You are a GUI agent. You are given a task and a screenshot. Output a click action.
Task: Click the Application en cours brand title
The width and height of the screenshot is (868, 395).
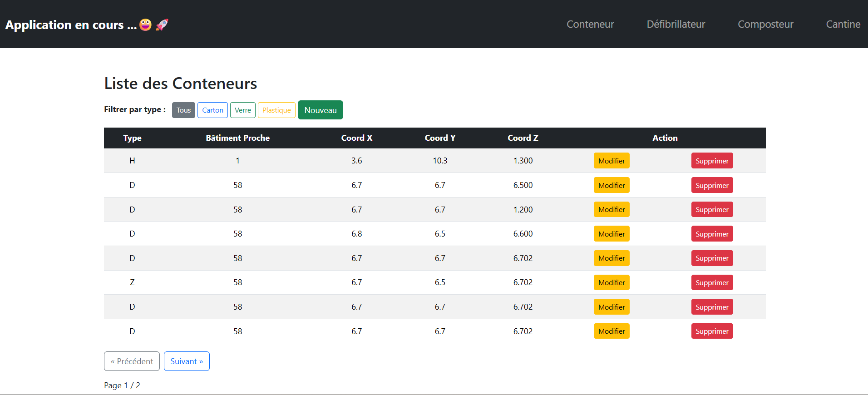71,25
